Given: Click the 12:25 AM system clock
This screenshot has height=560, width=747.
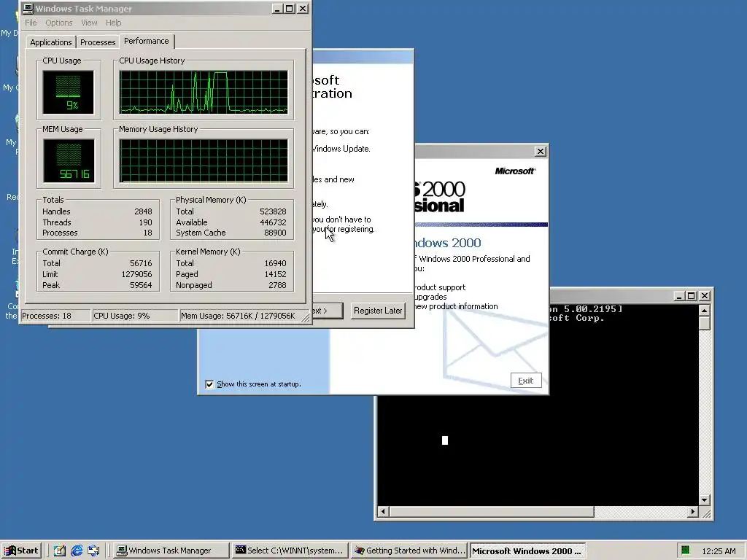Looking at the screenshot, I should click(x=719, y=551).
